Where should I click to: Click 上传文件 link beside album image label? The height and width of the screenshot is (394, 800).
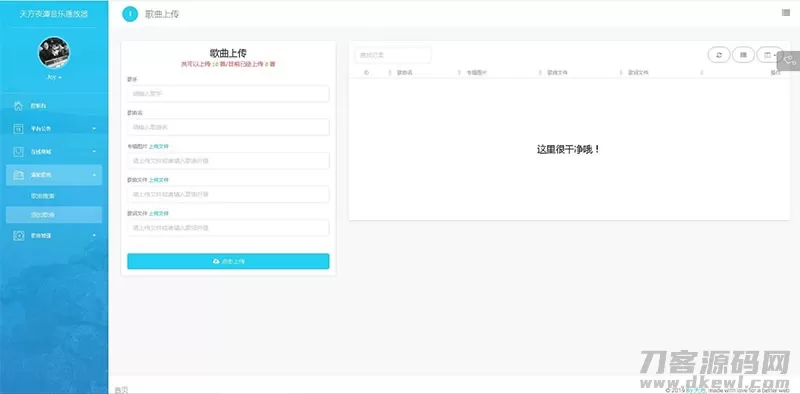[x=158, y=146]
